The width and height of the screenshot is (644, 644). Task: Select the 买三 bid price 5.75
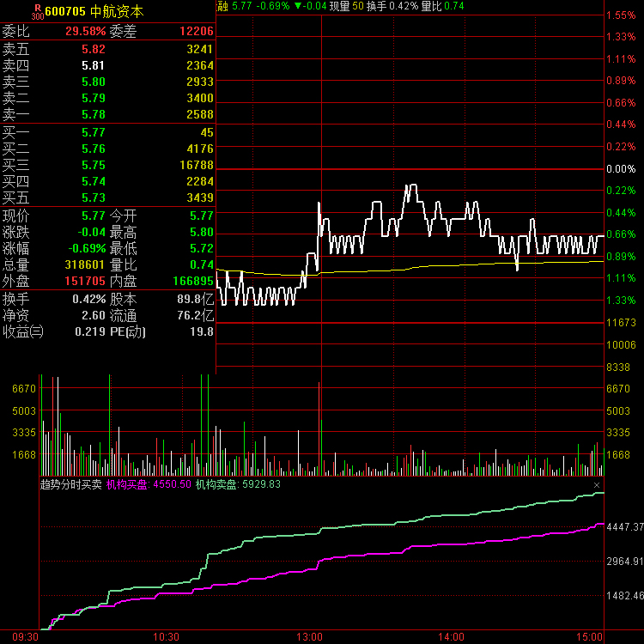[94, 165]
